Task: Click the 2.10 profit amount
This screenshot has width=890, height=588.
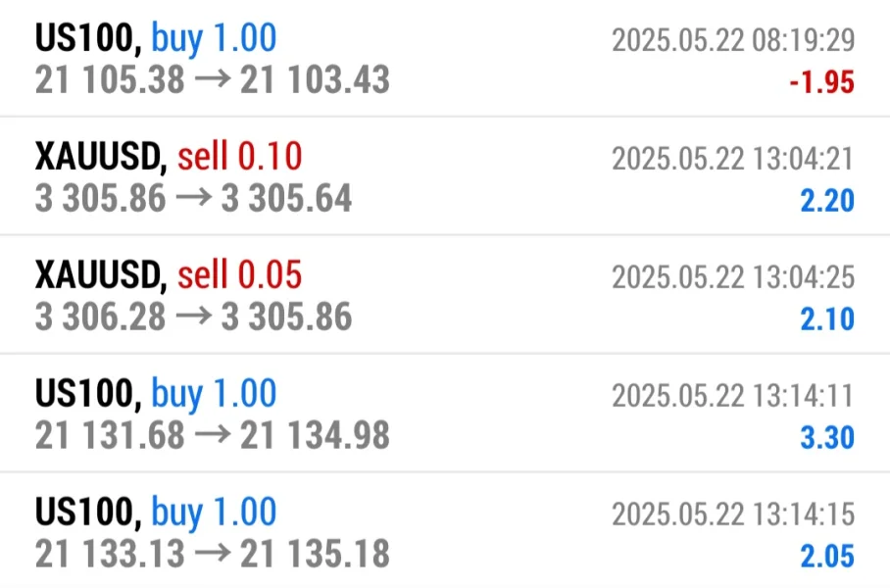Action: point(827,319)
